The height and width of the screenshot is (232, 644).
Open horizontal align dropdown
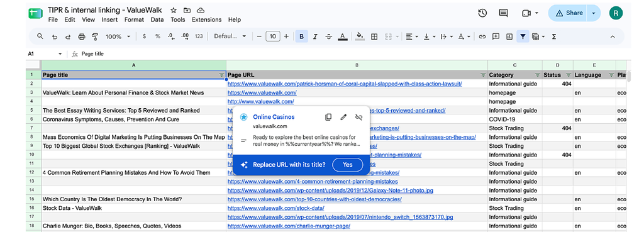[x=412, y=36]
